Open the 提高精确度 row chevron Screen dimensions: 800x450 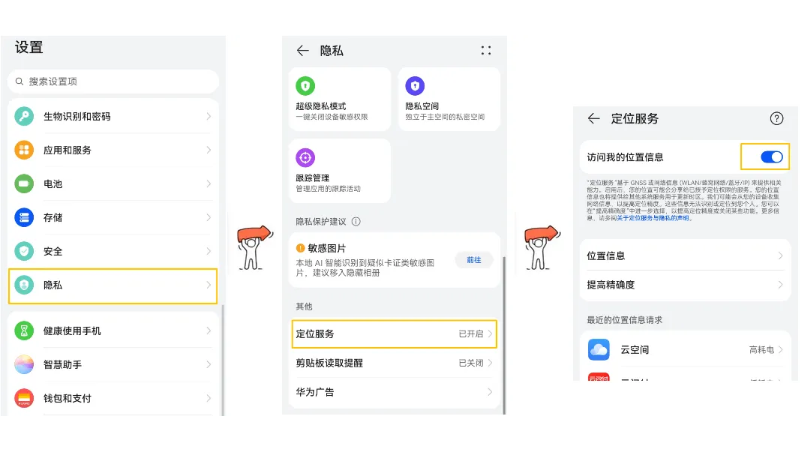(x=780, y=285)
